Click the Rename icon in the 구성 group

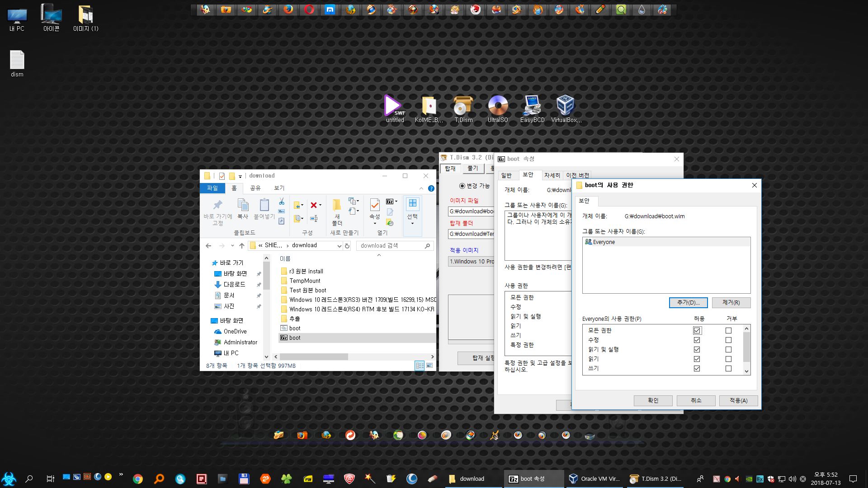(x=314, y=219)
